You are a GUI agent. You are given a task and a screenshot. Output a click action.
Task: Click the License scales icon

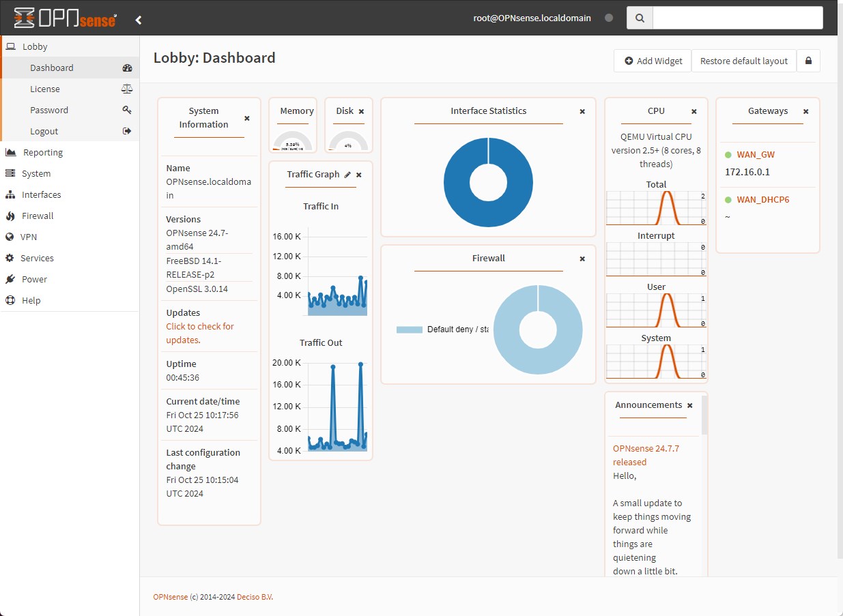click(127, 89)
